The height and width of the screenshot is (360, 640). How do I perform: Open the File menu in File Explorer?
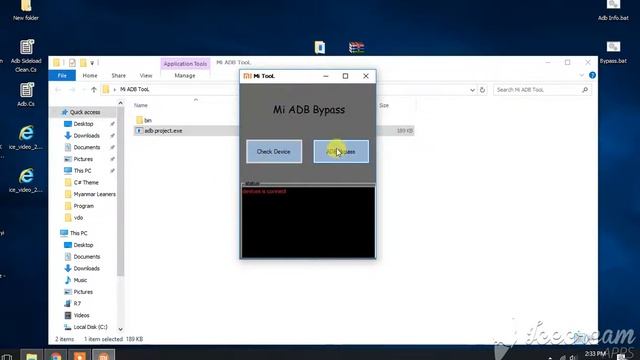tap(62, 76)
